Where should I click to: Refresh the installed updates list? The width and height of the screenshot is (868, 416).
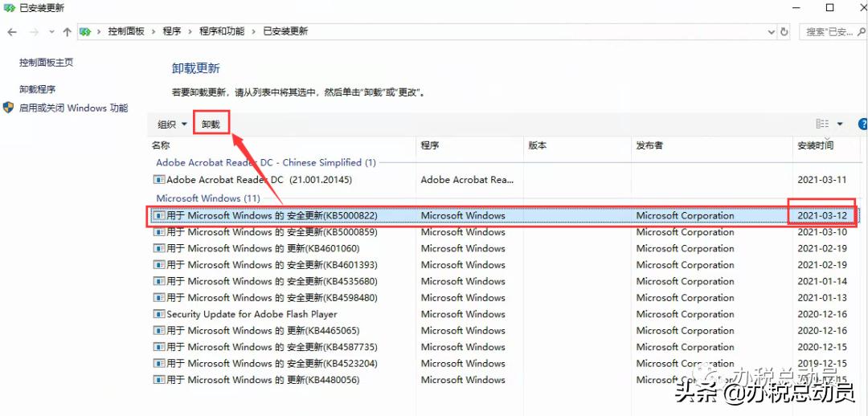point(784,32)
